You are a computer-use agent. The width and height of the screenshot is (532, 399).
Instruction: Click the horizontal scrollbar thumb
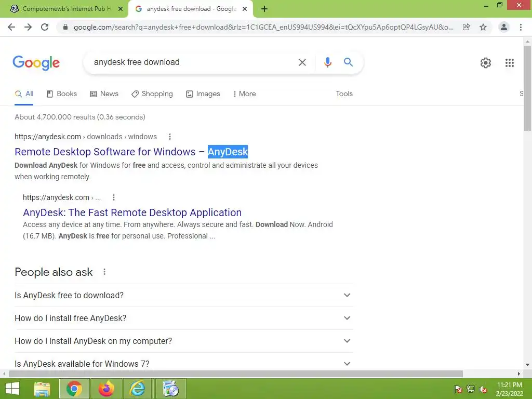point(236,374)
